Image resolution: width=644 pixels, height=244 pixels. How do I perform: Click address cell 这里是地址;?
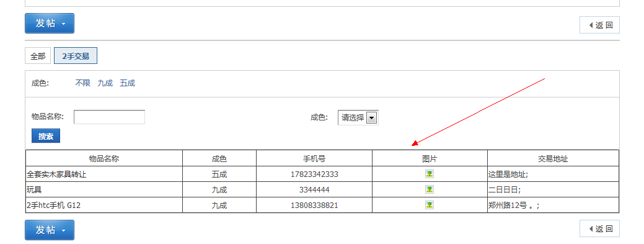508,174
